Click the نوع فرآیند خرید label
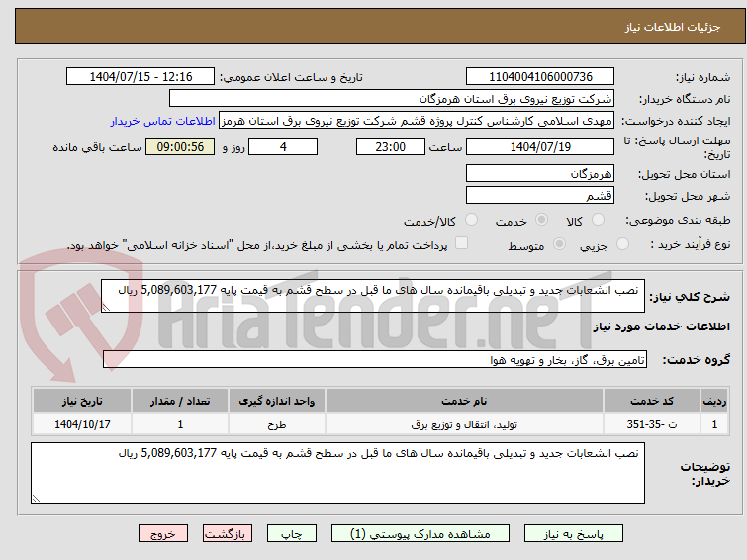The image size is (747, 560). coord(690,244)
